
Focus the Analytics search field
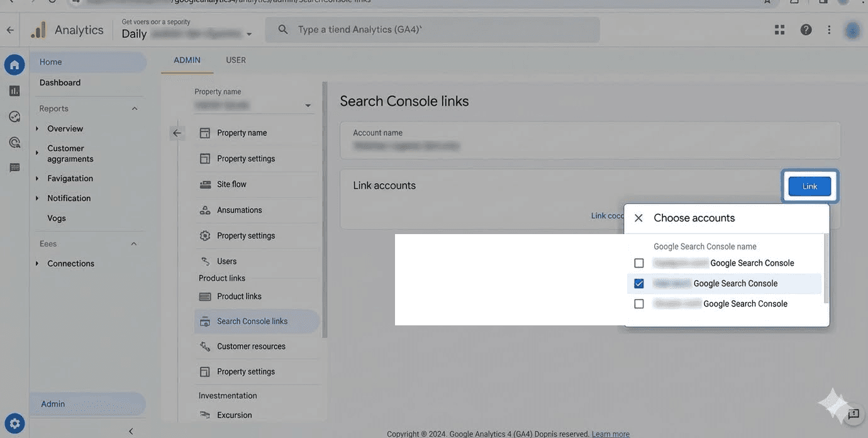(x=432, y=30)
